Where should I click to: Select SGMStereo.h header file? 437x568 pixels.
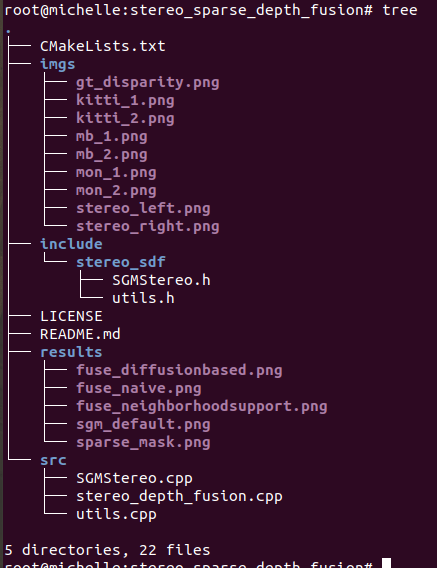(x=161, y=280)
